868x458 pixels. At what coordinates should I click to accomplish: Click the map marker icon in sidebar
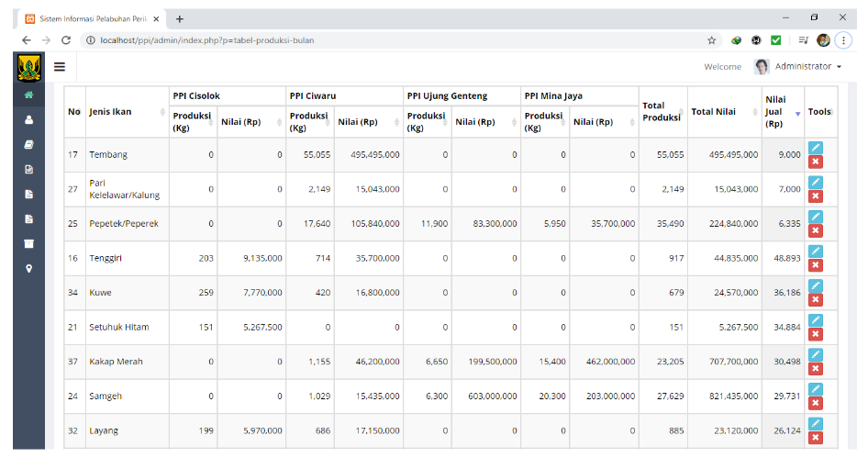tap(28, 268)
